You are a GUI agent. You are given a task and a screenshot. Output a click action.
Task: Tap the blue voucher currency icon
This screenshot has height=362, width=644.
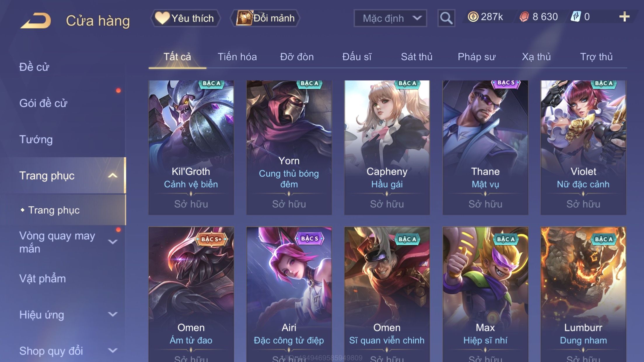[x=576, y=17]
